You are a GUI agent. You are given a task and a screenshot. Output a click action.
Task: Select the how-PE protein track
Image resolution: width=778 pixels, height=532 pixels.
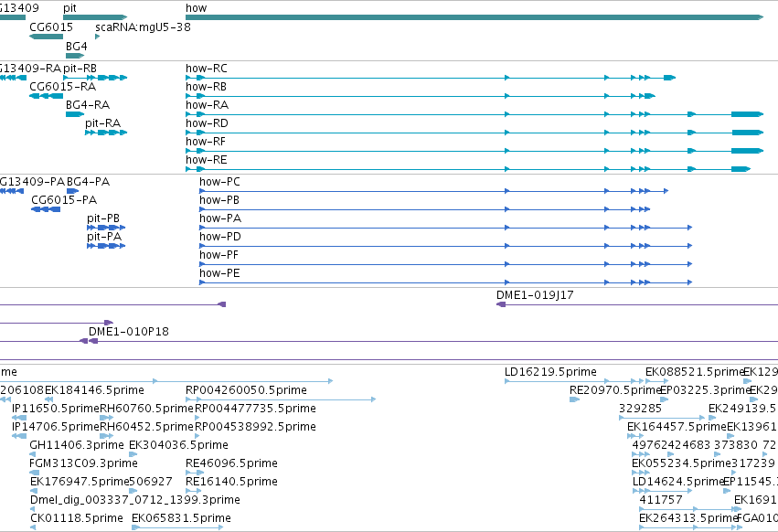click(x=445, y=282)
